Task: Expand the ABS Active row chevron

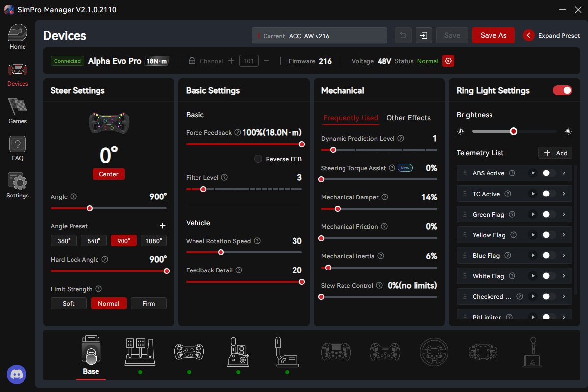Action: click(x=564, y=173)
